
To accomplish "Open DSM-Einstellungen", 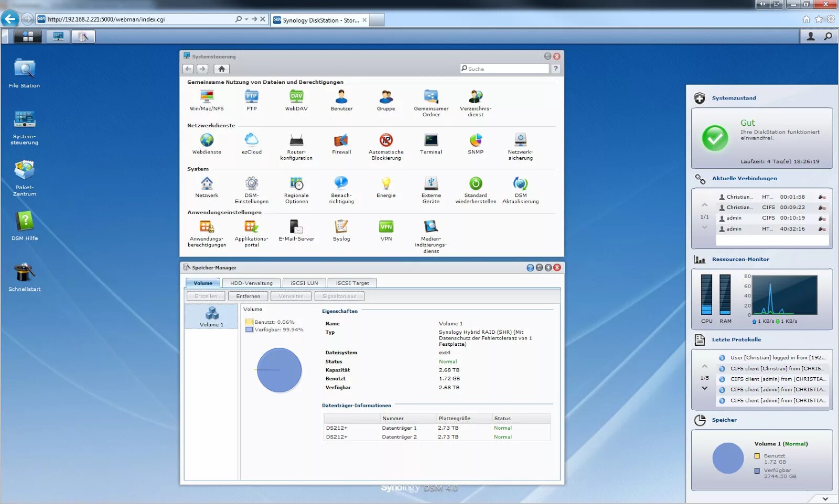I will (x=252, y=190).
